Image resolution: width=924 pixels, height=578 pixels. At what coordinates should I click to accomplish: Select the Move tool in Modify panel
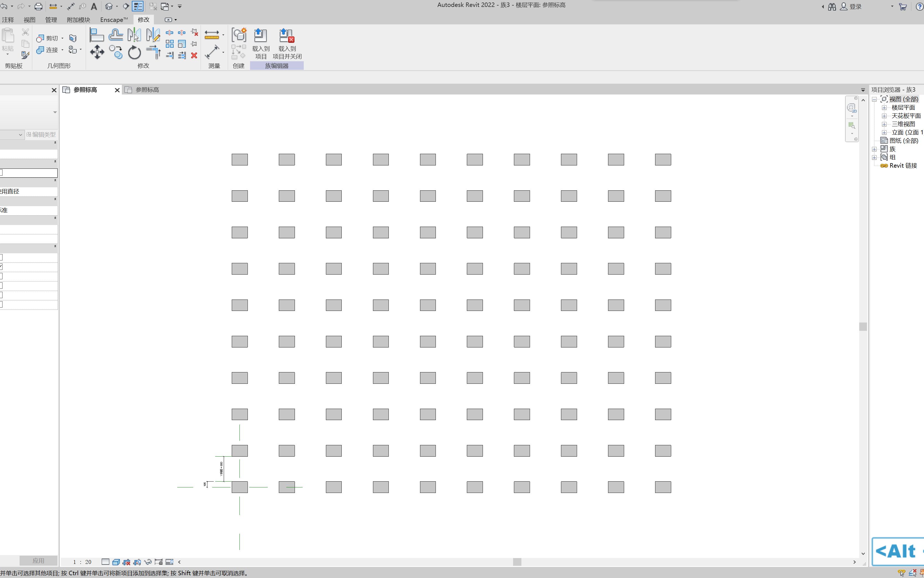pyautogui.click(x=97, y=52)
